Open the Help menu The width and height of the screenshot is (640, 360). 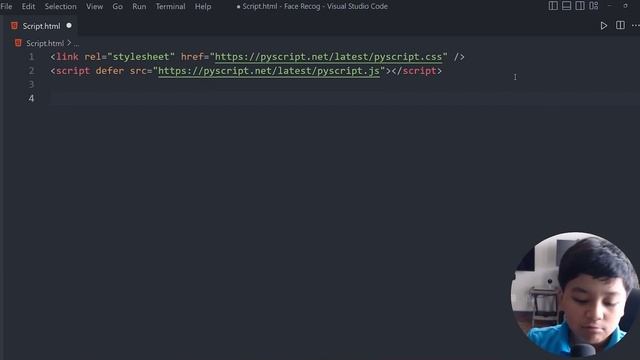[203, 7]
